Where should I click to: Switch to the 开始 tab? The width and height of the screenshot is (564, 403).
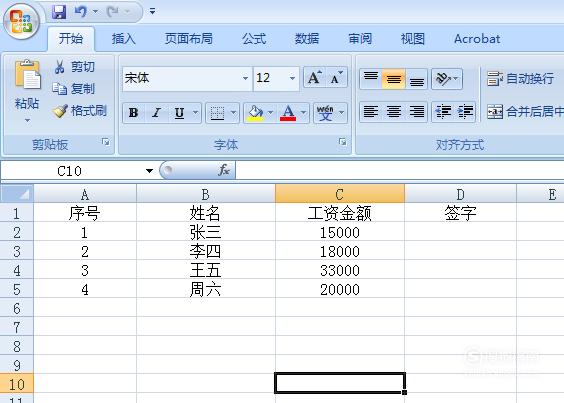point(71,38)
